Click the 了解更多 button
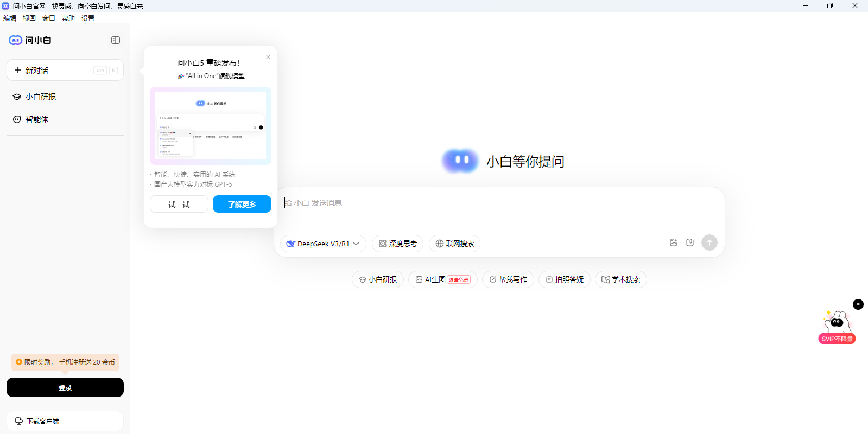This screenshot has width=868, height=434. [242, 205]
